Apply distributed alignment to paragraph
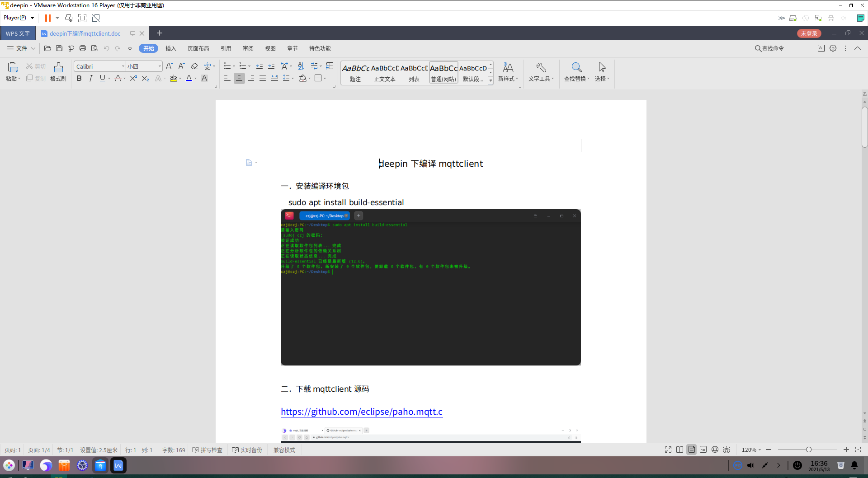The image size is (868, 478). 274,78
